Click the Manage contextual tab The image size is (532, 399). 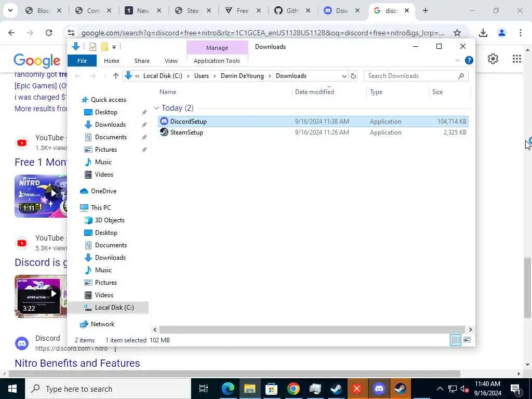coord(217,48)
